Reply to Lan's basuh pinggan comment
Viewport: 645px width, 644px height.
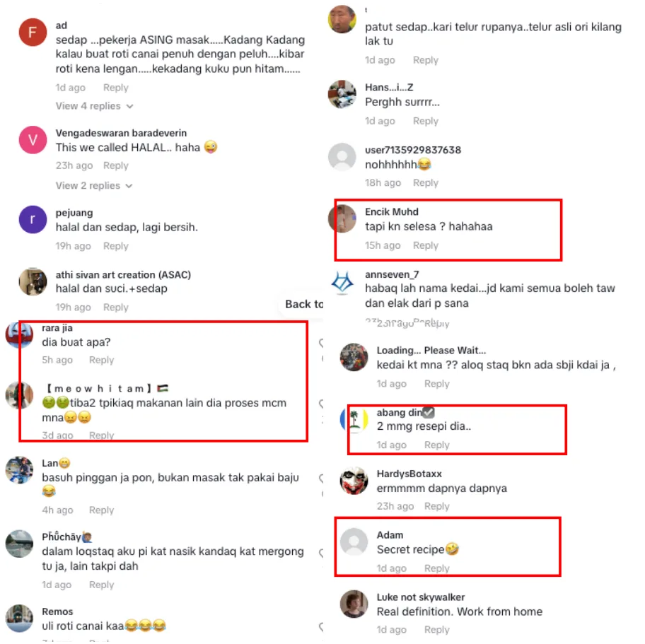coord(102,510)
